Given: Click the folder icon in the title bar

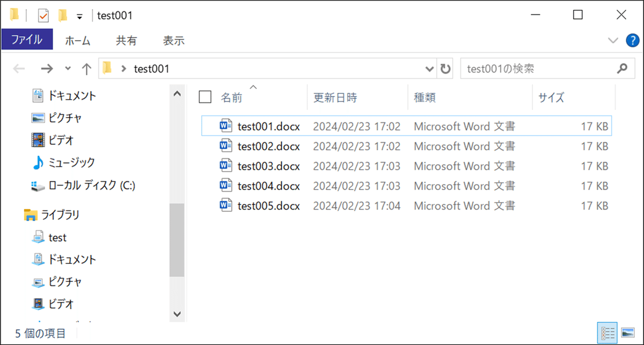Looking at the screenshot, I should [14, 15].
